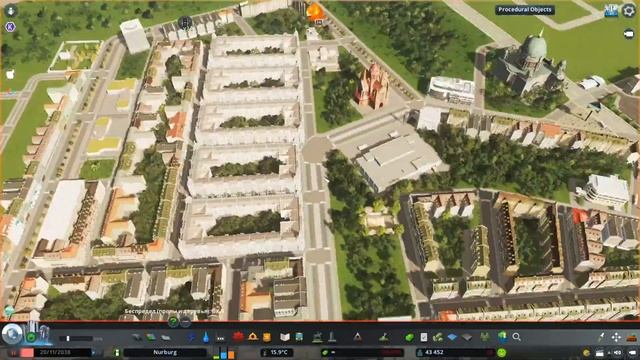The width and height of the screenshot is (640, 360).
Task: Open the cinematic clapperboard camera icon
Action: pyautogui.click(x=600, y=353)
